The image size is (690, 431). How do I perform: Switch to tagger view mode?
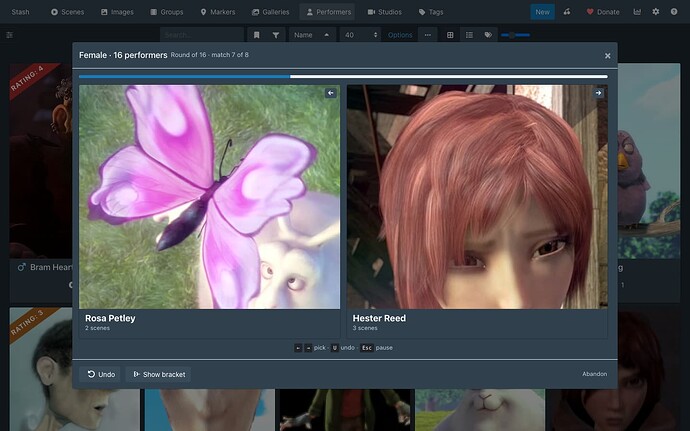pos(488,35)
